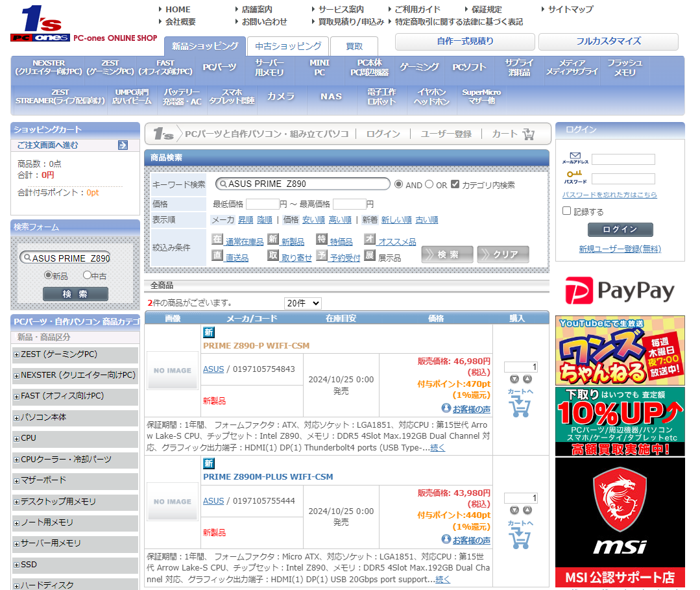
Task: Click パスワードを忘れた方はこちら link
Action: (x=609, y=195)
